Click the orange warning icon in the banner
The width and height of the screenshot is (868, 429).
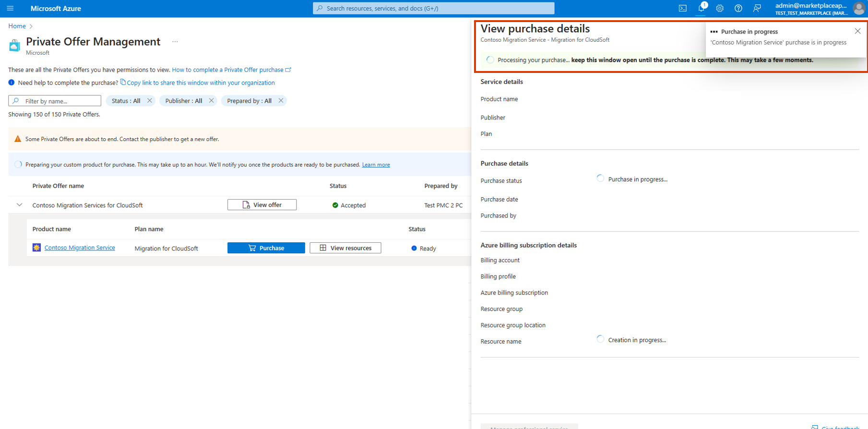(x=18, y=139)
